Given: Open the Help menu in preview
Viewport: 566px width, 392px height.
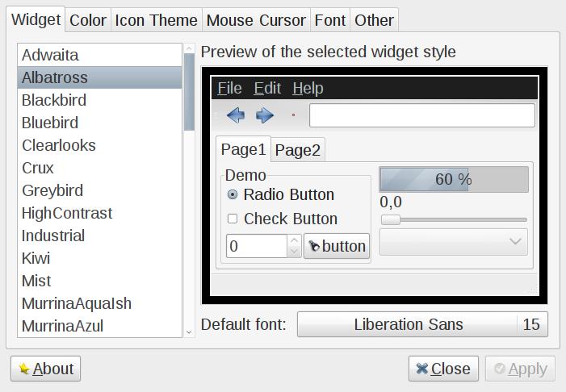Looking at the screenshot, I should pos(308,88).
